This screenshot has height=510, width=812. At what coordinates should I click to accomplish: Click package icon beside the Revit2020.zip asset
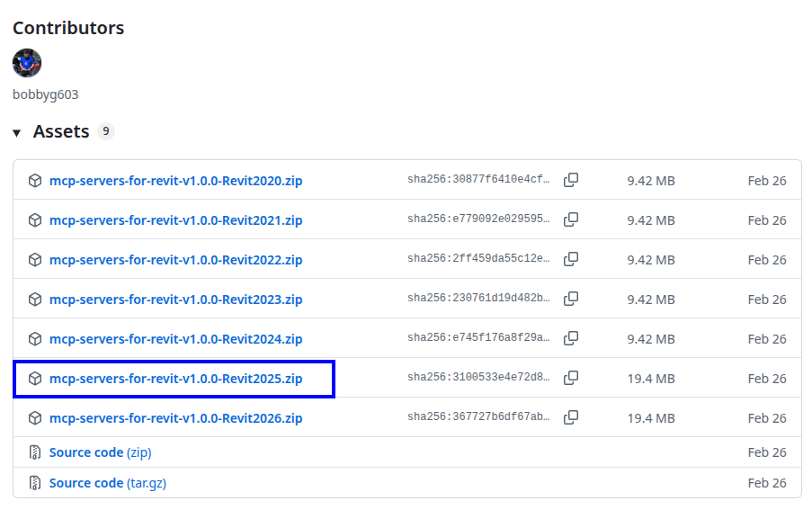pyautogui.click(x=35, y=181)
